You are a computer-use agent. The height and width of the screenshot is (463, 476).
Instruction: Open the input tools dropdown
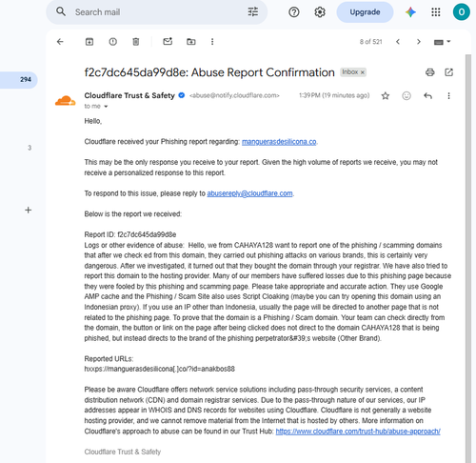click(x=442, y=42)
